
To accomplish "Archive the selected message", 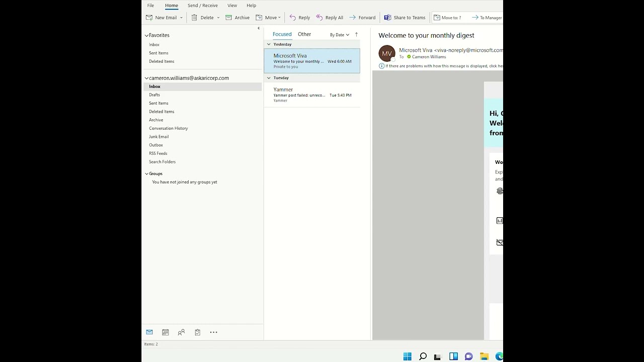I will [237, 18].
